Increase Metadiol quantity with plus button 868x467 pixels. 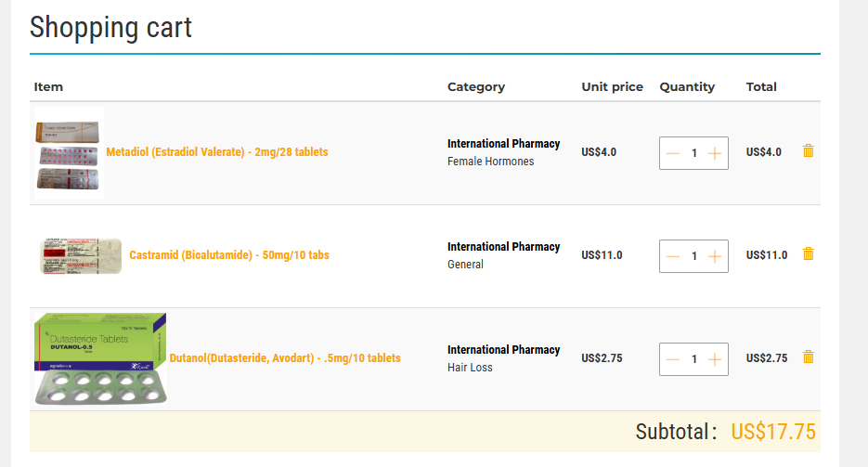point(715,153)
